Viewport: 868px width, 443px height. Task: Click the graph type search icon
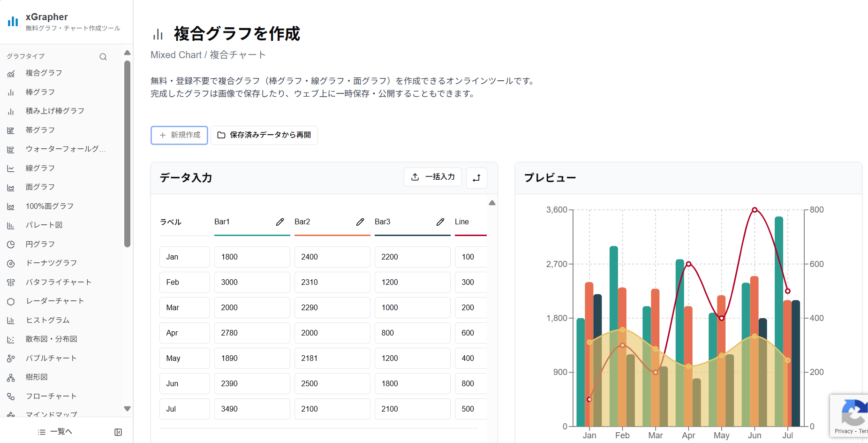(103, 56)
